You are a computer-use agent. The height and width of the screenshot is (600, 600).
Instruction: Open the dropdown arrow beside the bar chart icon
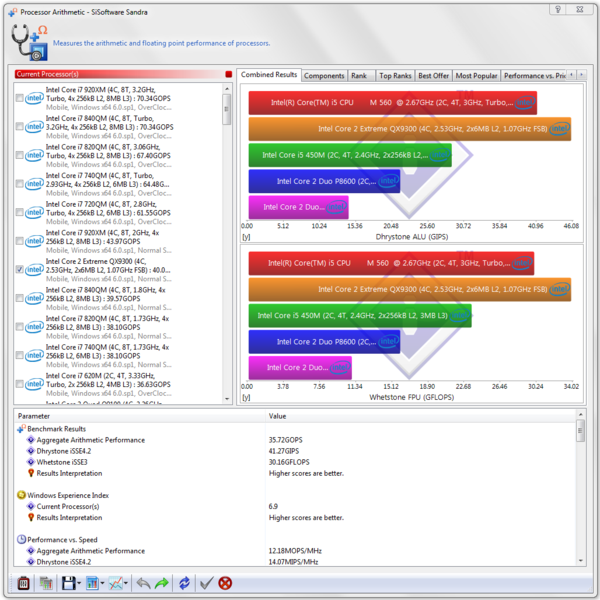102,584
